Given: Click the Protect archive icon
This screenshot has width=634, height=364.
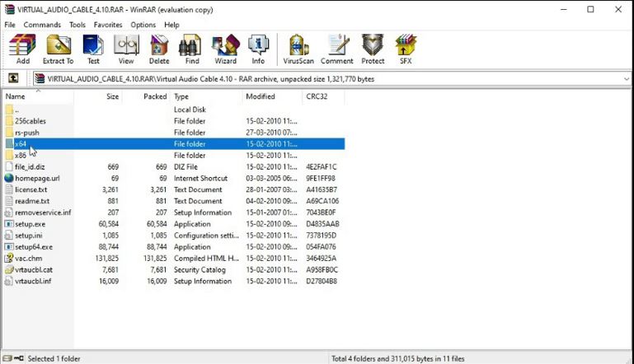Looking at the screenshot, I should pyautogui.click(x=373, y=49).
